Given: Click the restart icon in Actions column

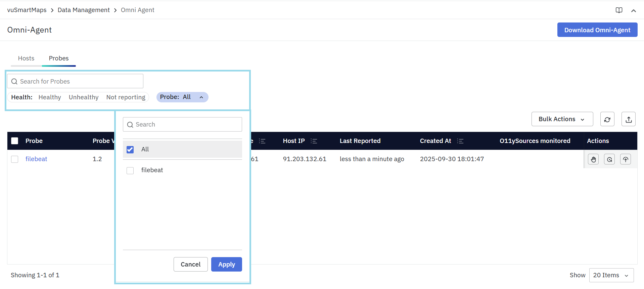Looking at the screenshot, I should (609, 159).
